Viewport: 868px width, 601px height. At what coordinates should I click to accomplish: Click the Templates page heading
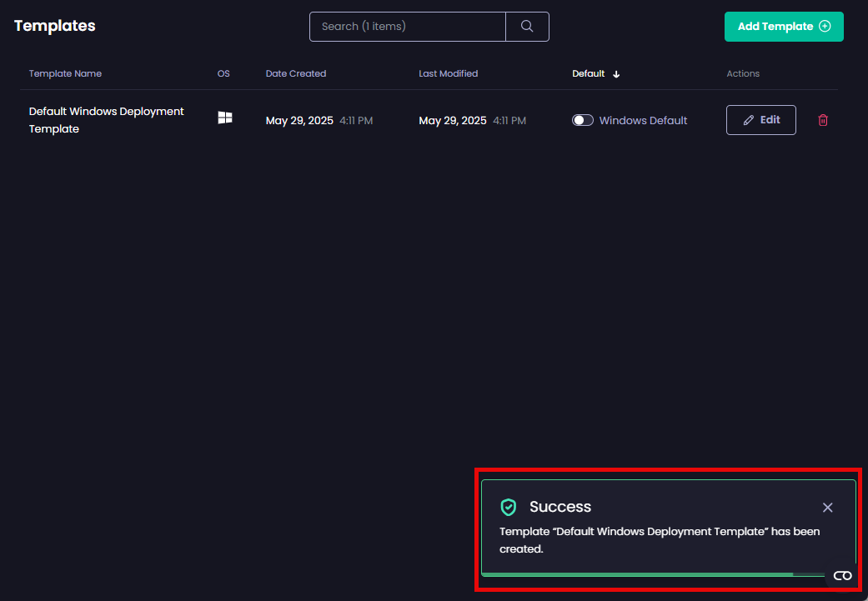coord(55,26)
